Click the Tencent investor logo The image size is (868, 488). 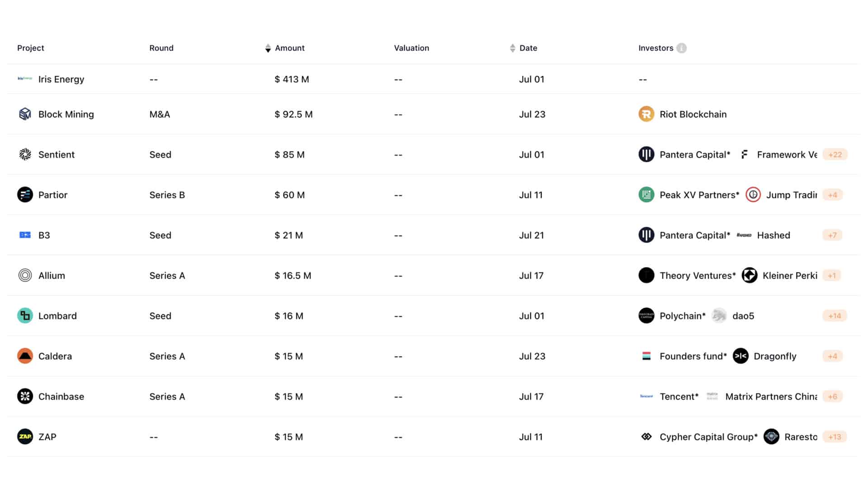pyautogui.click(x=646, y=396)
